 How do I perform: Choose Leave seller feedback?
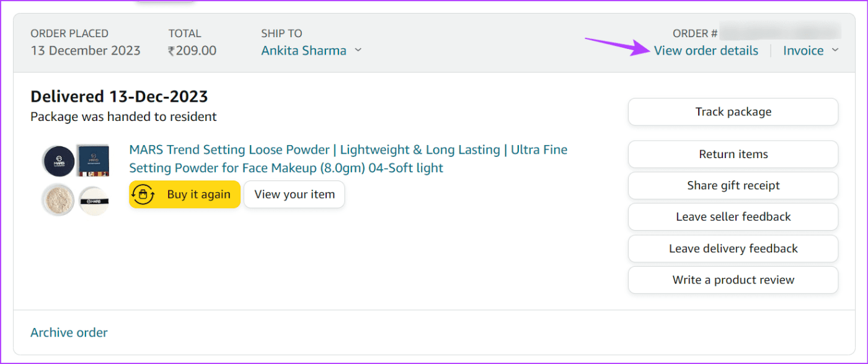tap(733, 217)
